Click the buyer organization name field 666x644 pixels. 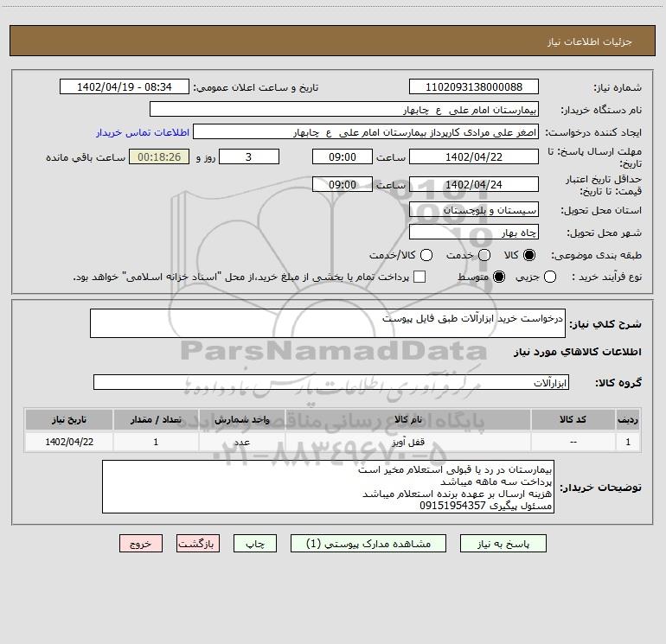(x=344, y=109)
